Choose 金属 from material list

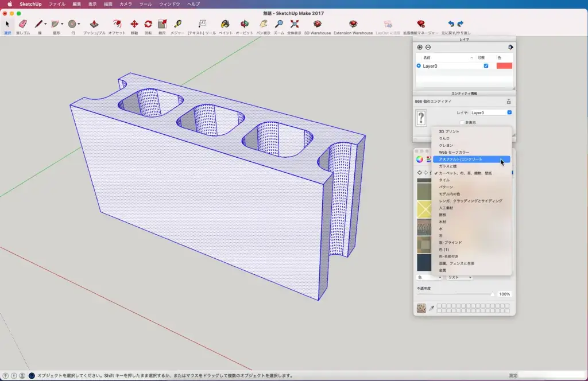tap(471, 270)
